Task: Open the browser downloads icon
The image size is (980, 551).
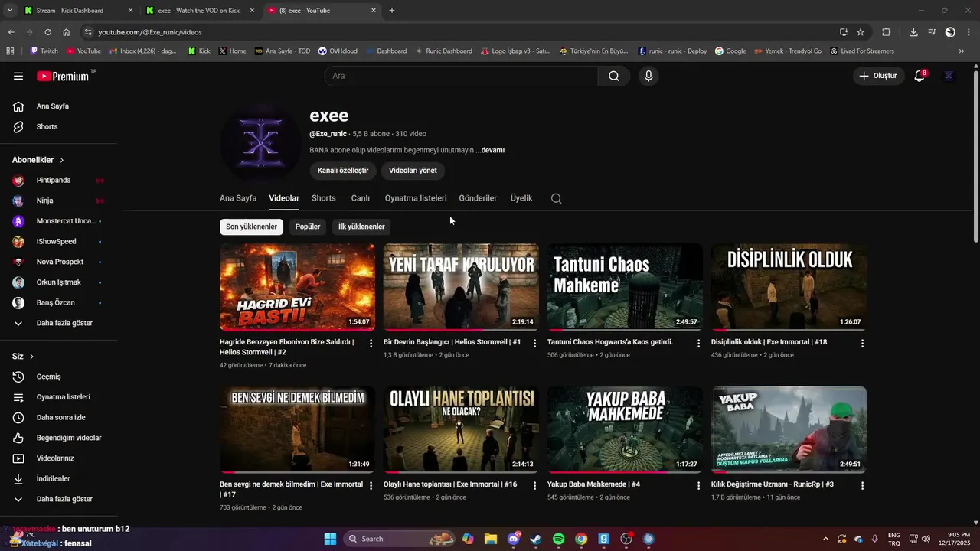Action: [913, 32]
